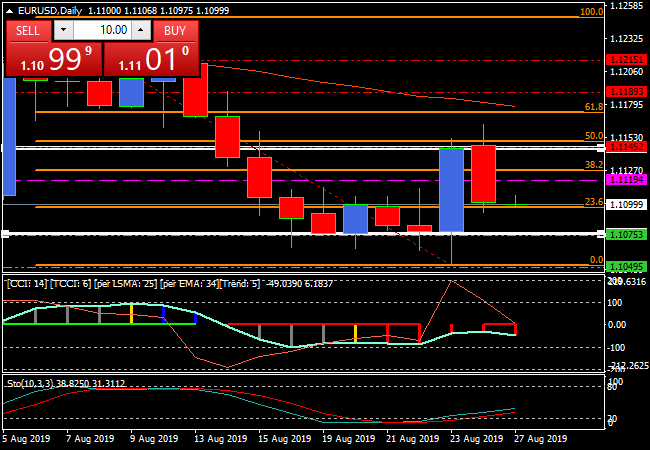The height and width of the screenshot is (450, 650).
Task: Click the 23 Aug 2019 date label
Action: point(477,438)
